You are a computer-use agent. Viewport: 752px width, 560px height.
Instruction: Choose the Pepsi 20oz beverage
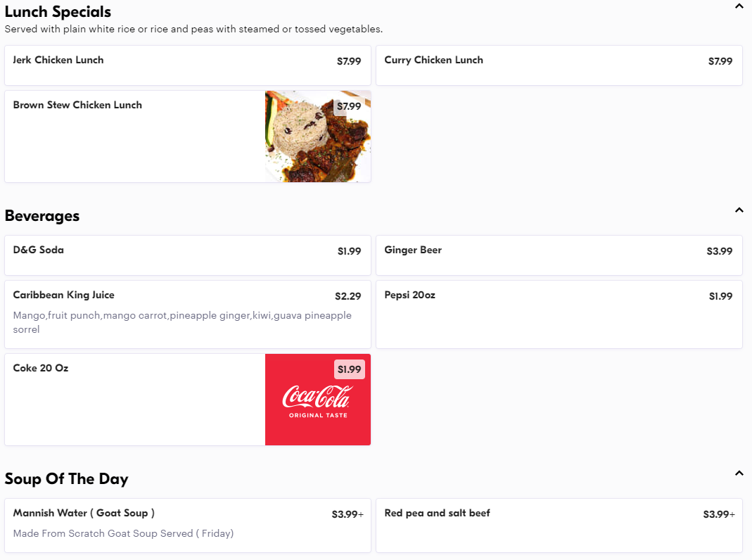[559, 314]
